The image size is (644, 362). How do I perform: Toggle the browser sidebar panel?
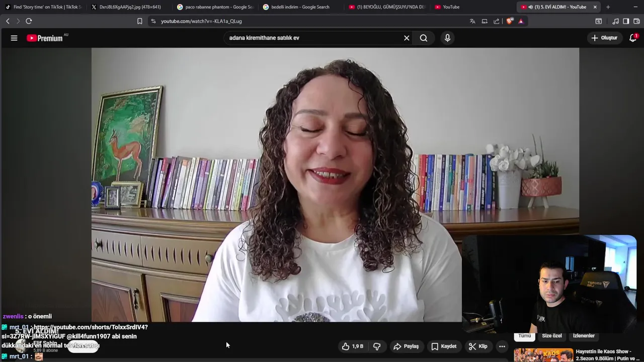click(x=626, y=21)
